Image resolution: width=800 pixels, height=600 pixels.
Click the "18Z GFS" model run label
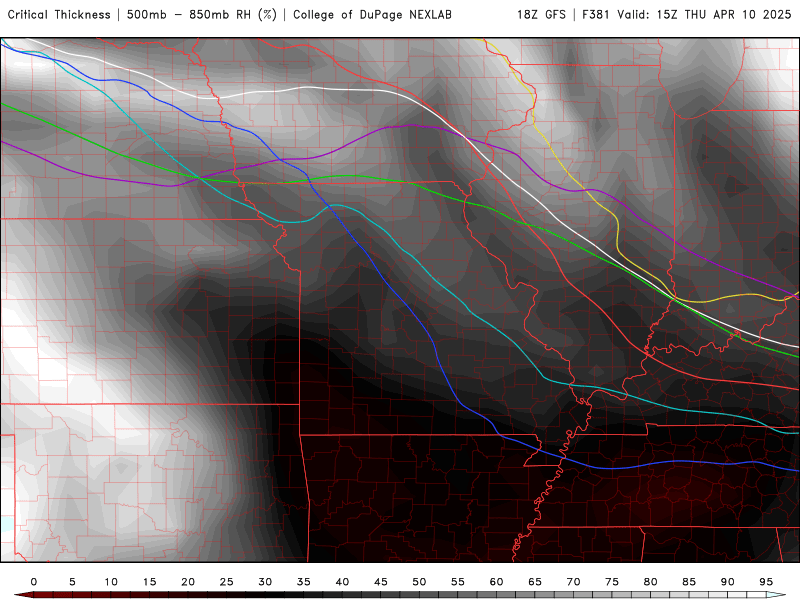(541, 15)
